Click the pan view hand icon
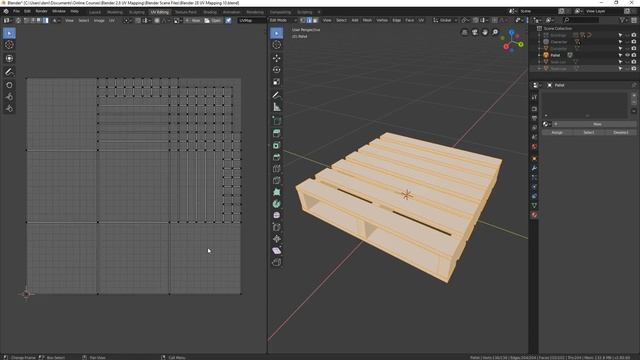 click(x=485, y=32)
